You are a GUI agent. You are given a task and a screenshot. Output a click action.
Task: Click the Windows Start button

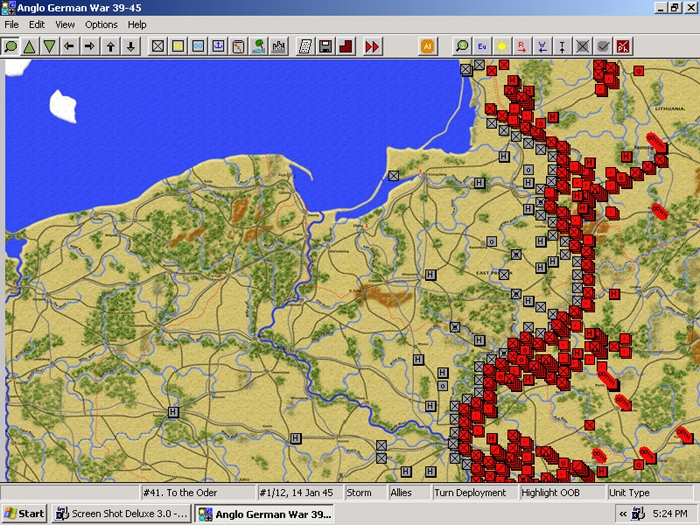(x=25, y=514)
